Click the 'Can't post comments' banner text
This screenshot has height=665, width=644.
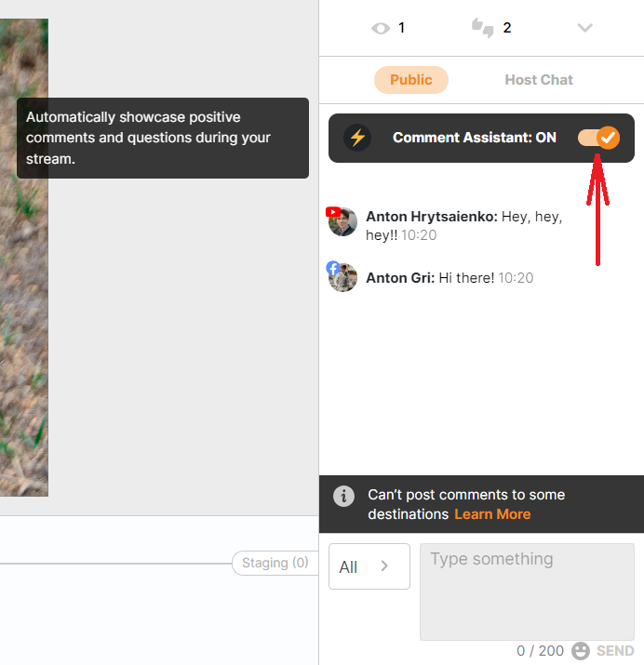[466, 504]
